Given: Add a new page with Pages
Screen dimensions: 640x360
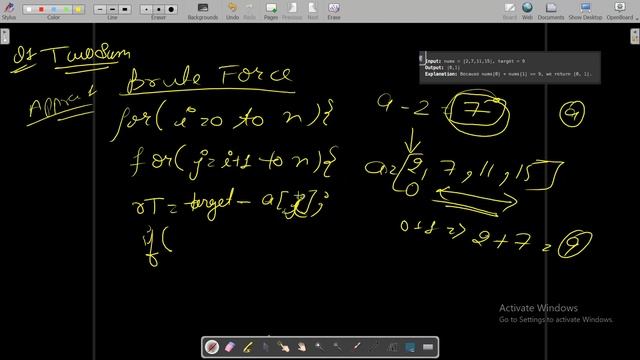Looking at the screenshot, I should pos(271,11).
